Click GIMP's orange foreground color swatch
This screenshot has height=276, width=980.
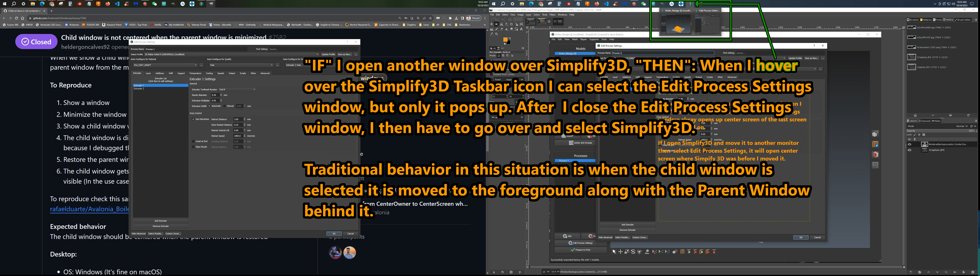[x=506, y=40]
